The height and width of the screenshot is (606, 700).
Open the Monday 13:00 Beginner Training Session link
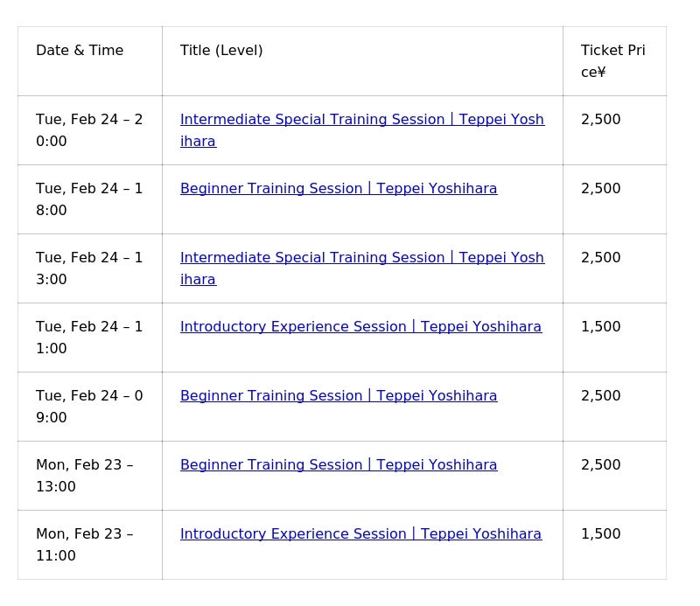(x=339, y=465)
